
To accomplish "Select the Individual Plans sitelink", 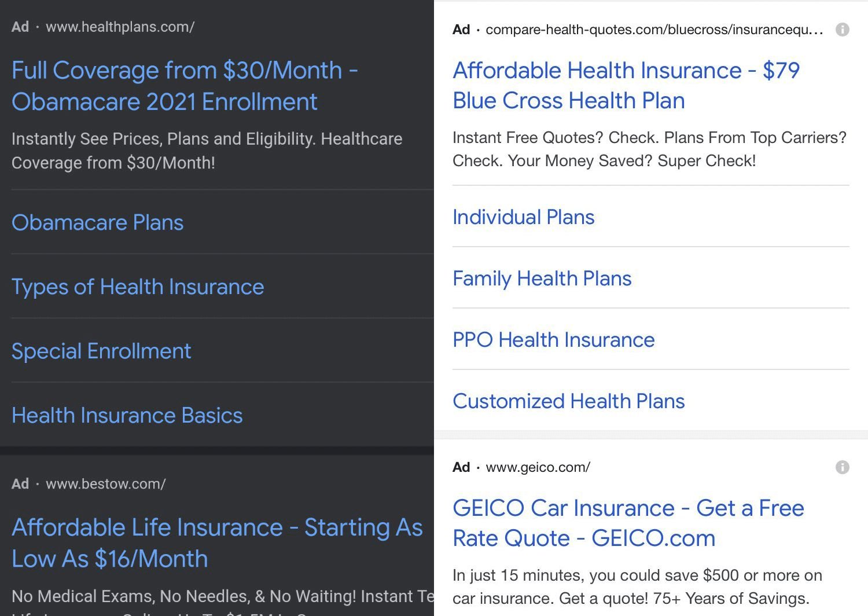I will [x=523, y=217].
